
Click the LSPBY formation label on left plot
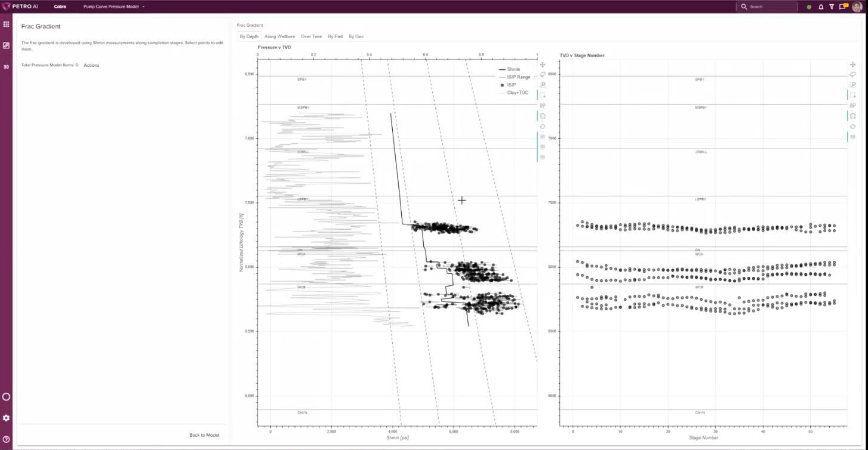pos(303,199)
